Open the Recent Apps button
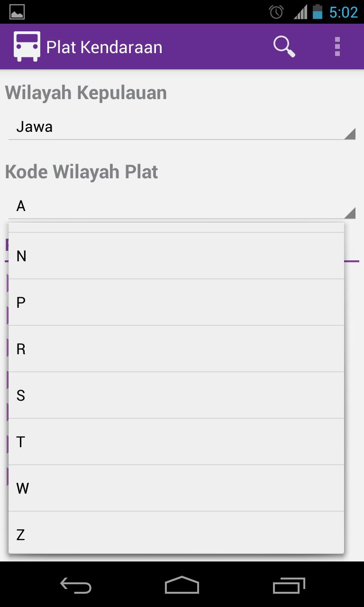 coord(289,586)
